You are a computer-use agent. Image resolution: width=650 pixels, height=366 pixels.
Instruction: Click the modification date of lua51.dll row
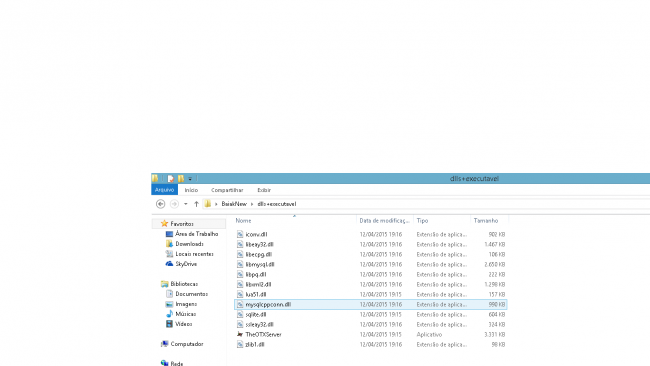click(381, 294)
